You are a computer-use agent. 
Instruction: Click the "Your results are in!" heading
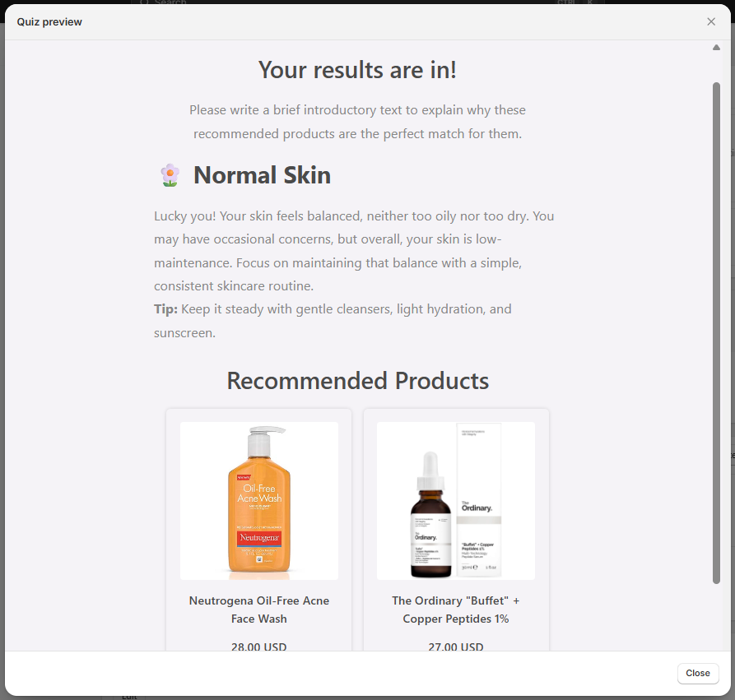coord(357,70)
